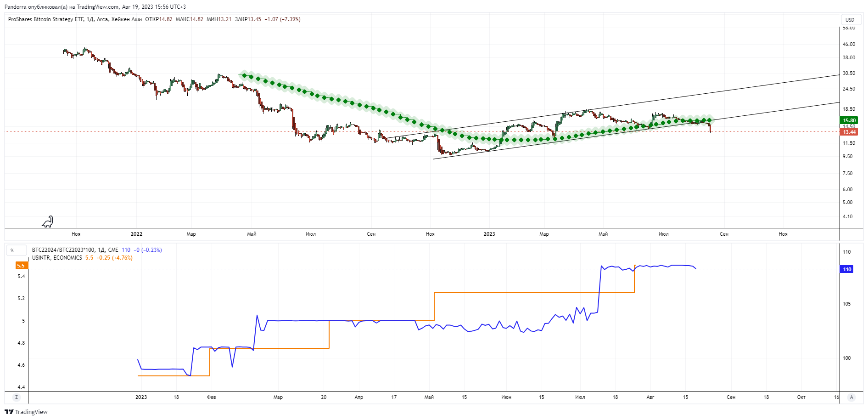Click the 5.5 +0.25 (+4.76%) legend value
The width and height of the screenshot is (868, 420).
click(109, 258)
